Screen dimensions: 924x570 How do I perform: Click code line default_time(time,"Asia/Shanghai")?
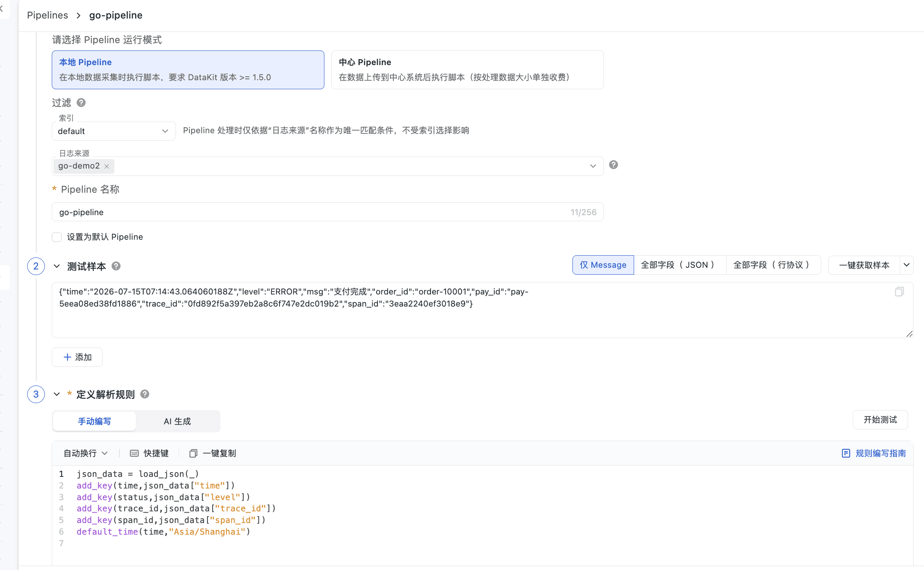[163, 532]
